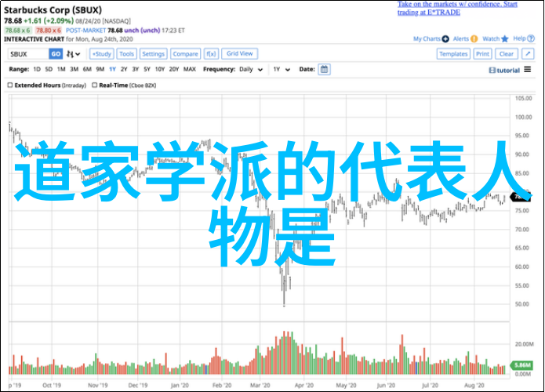This screenshot has width=545, height=392.
Task: Print the chart
Action: coord(482,54)
